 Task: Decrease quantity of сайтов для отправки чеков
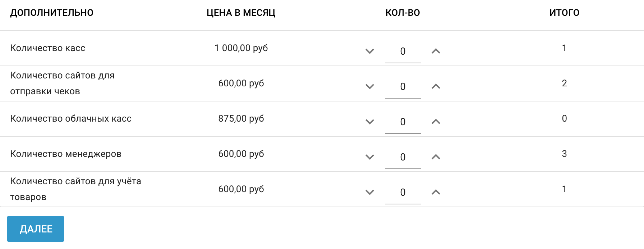coord(370,86)
